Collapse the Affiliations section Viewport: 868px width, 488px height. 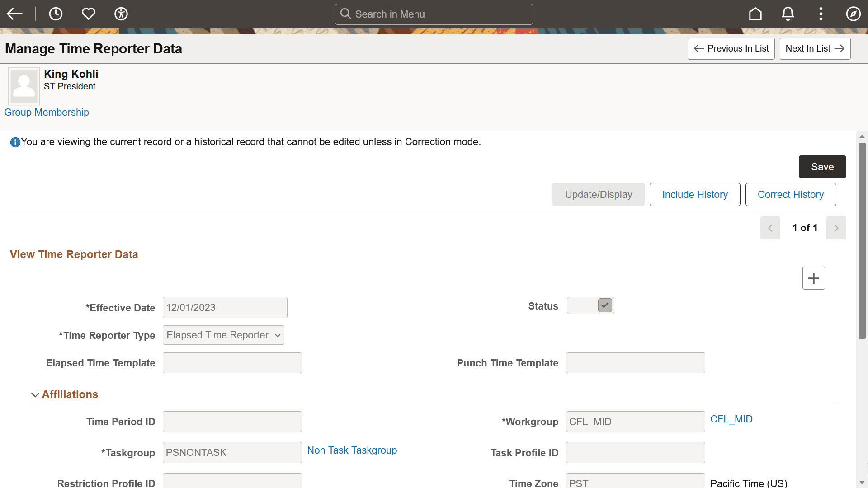click(35, 394)
